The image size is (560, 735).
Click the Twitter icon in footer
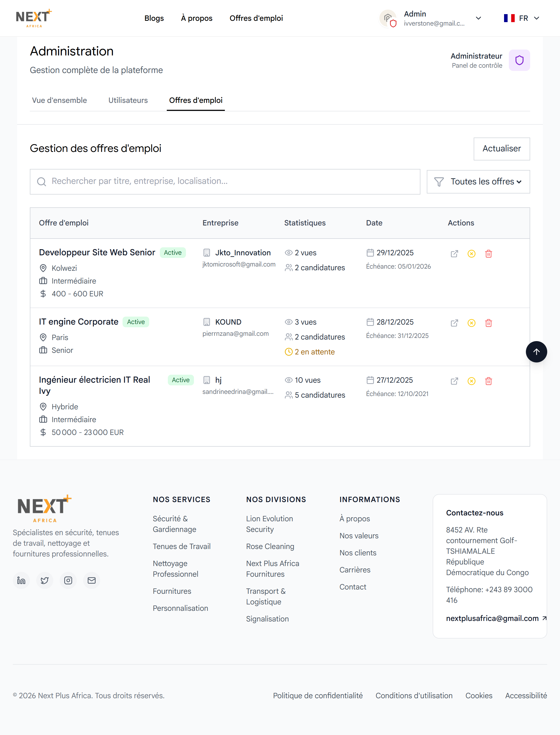[x=45, y=581]
